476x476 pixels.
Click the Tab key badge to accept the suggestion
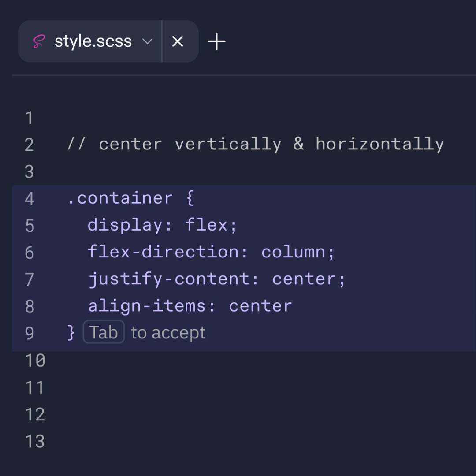104,332
